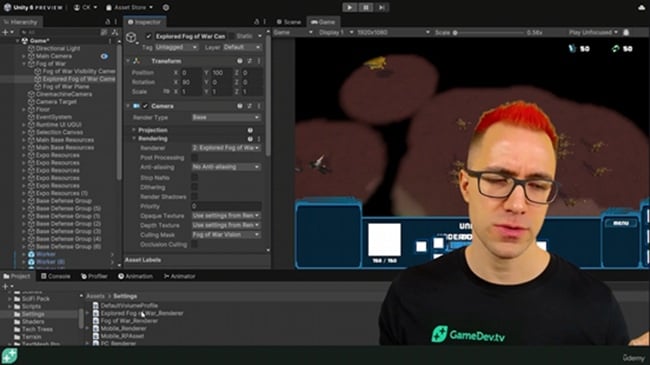Viewport: 650px width, 365px height.
Task: Open the Depth Texture dropdown
Action: click(x=226, y=225)
